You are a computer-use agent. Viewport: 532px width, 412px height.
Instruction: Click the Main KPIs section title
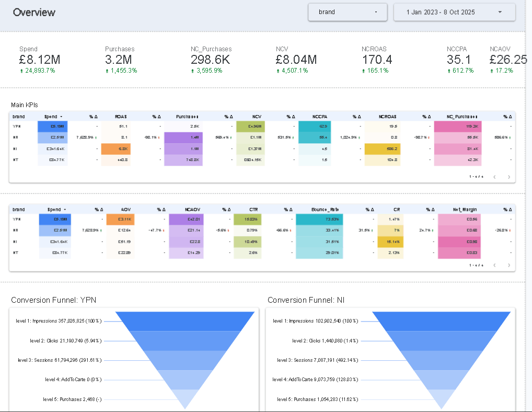[x=25, y=105]
